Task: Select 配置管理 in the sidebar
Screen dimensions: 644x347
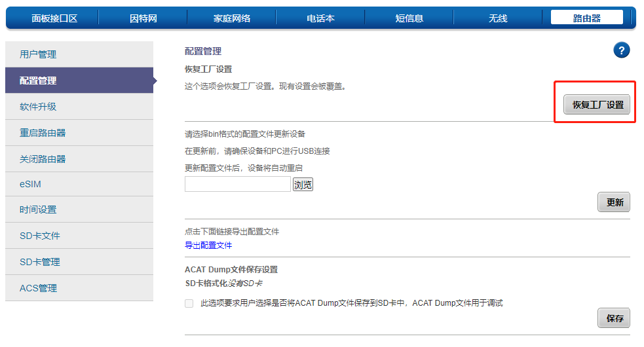Action: pyautogui.click(x=79, y=81)
